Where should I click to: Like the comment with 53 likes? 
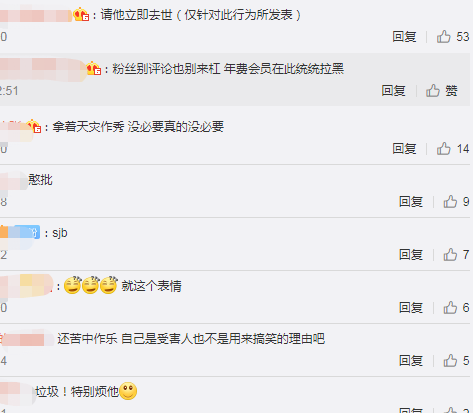[444, 36]
